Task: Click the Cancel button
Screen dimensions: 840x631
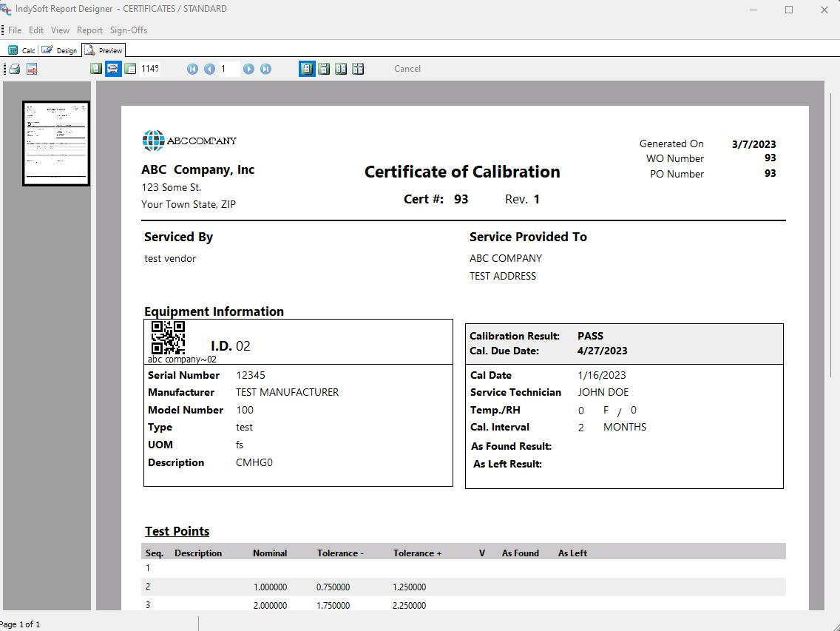Action: point(407,69)
